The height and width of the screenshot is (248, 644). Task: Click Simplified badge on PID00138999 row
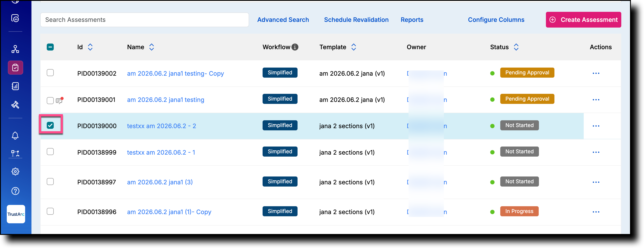[x=280, y=151]
